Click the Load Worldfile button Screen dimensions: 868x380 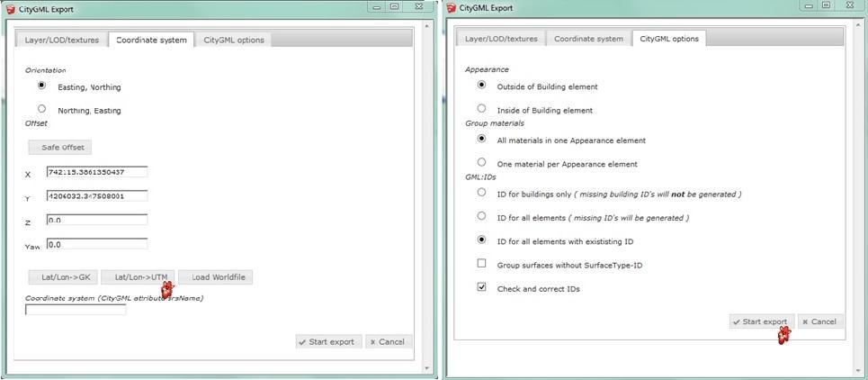tap(216, 277)
